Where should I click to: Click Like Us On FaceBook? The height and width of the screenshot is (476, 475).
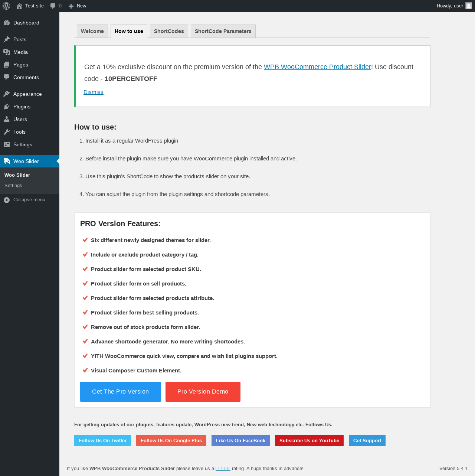pos(240,441)
